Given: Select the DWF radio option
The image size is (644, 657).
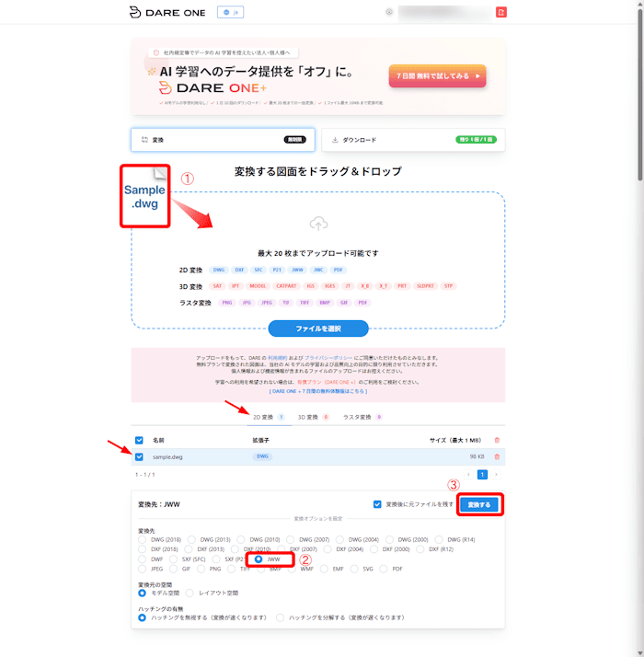Looking at the screenshot, I should coord(143,559).
